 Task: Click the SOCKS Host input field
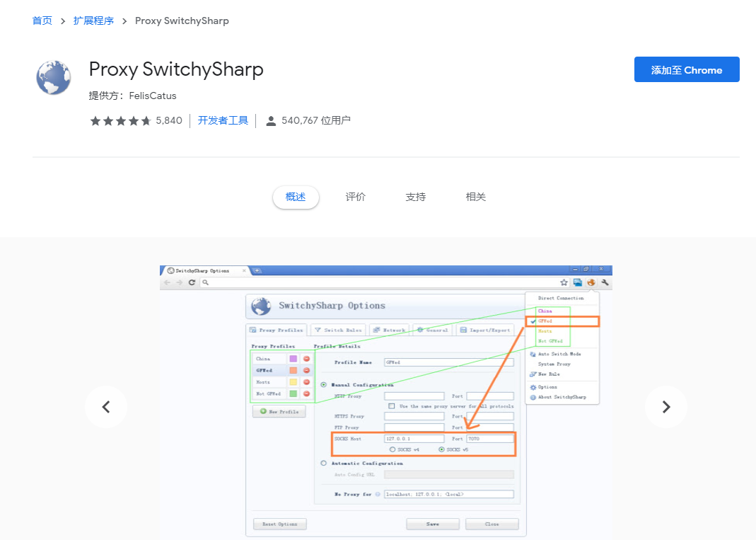pyautogui.click(x=414, y=439)
